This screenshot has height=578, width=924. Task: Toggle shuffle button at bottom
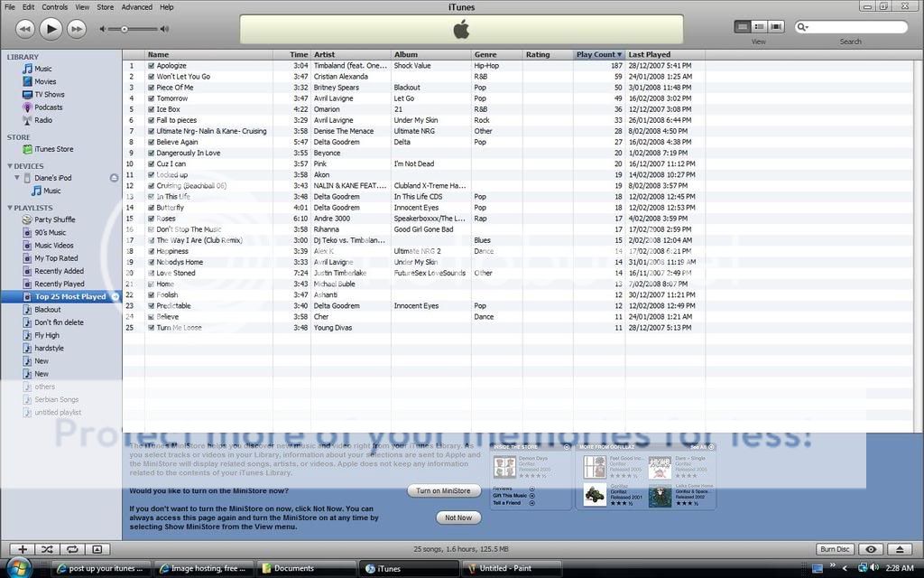point(47,549)
